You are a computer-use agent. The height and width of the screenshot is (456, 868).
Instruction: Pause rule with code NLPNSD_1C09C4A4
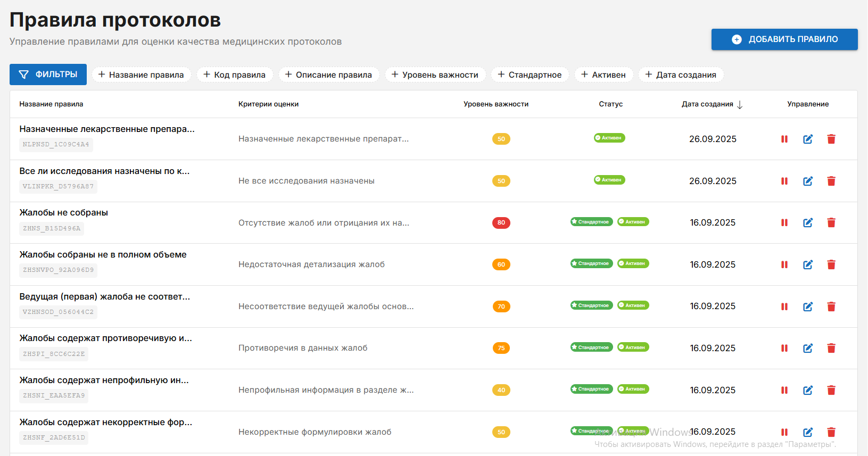(784, 139)
